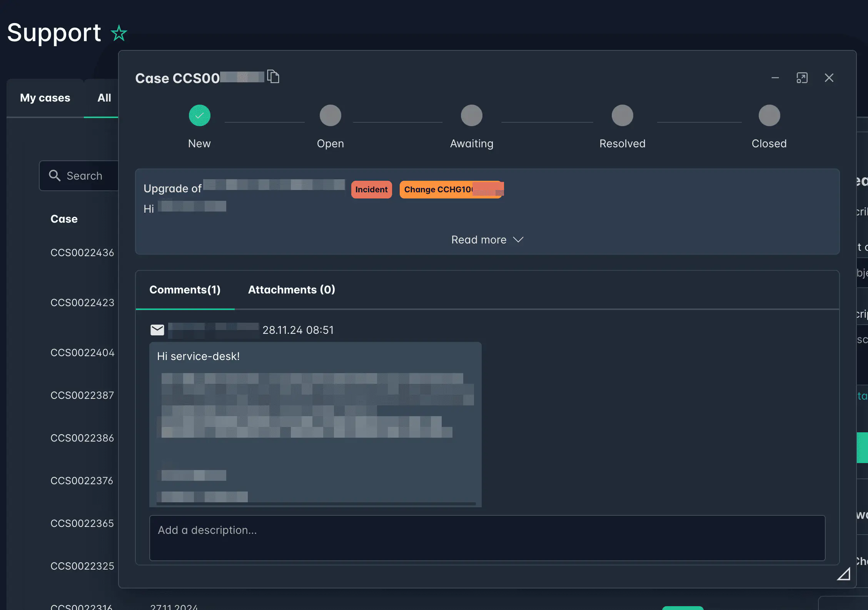Expand the case dialog to full view

(802, 78)
